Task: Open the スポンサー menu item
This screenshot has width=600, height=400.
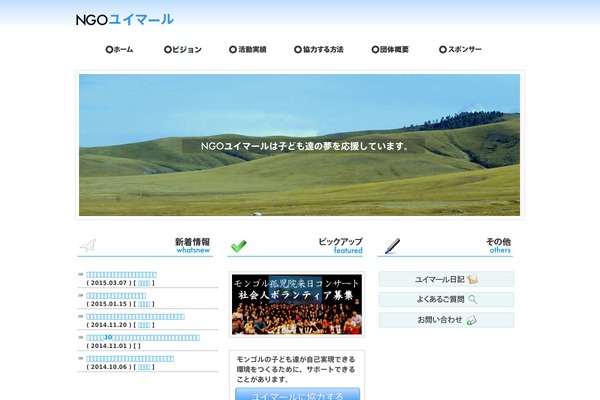Action: [460, 49]
